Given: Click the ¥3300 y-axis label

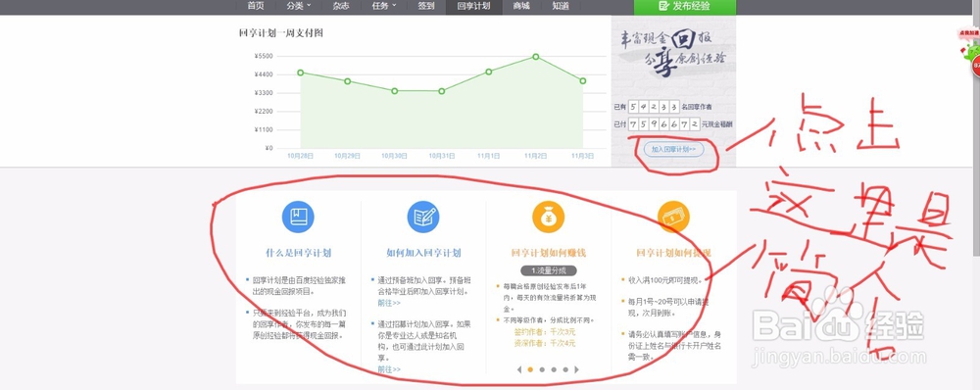Looking at the screenshot, I should 263,93.
